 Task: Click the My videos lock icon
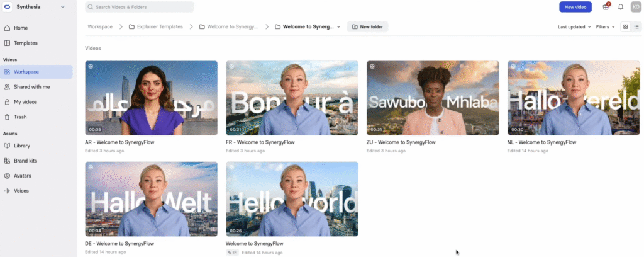click(x=7, y=102)
